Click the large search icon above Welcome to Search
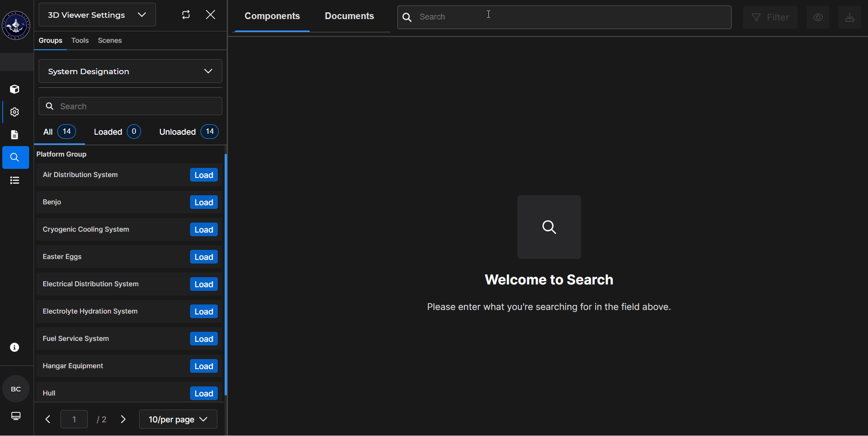Viewport: 868px width, 436px height. coord(549,227)
